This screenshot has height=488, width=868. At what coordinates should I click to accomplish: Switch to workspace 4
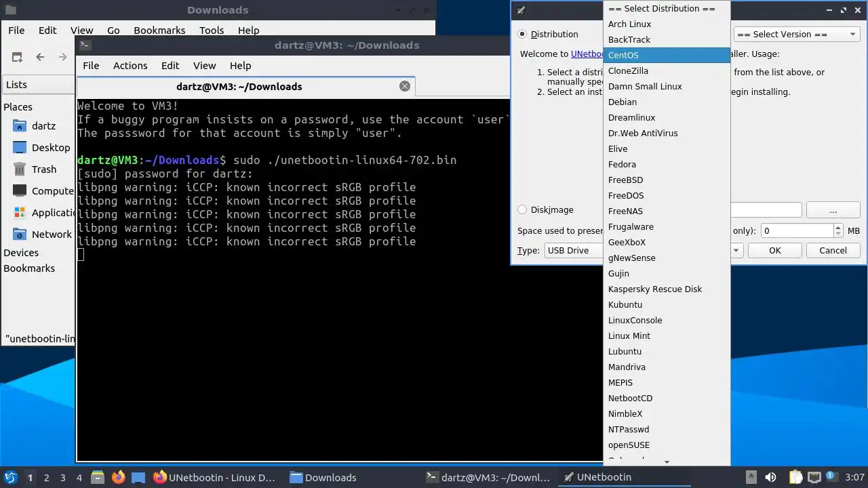tap(79, 478)
